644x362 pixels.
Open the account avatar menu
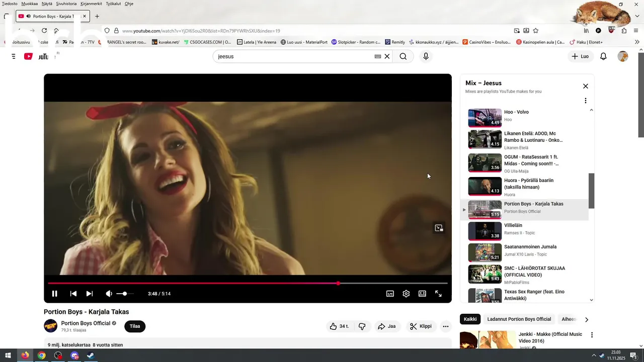pyautogui.click(x=623, y=56)
